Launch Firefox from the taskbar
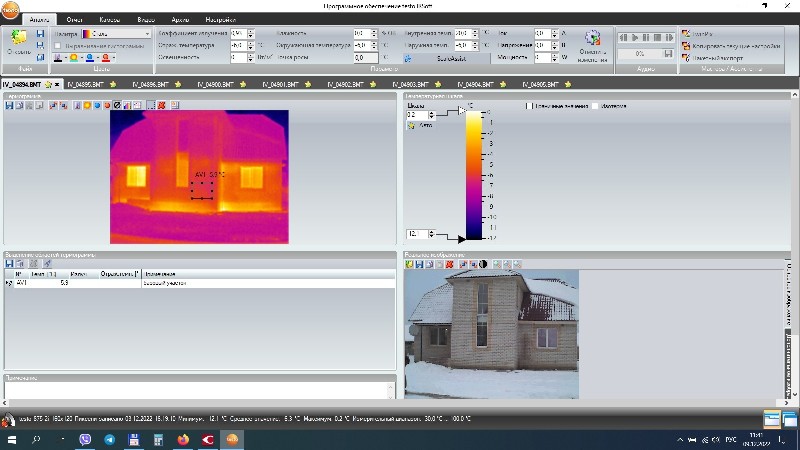This screenshot has width=800, height=450. point(183,438)
